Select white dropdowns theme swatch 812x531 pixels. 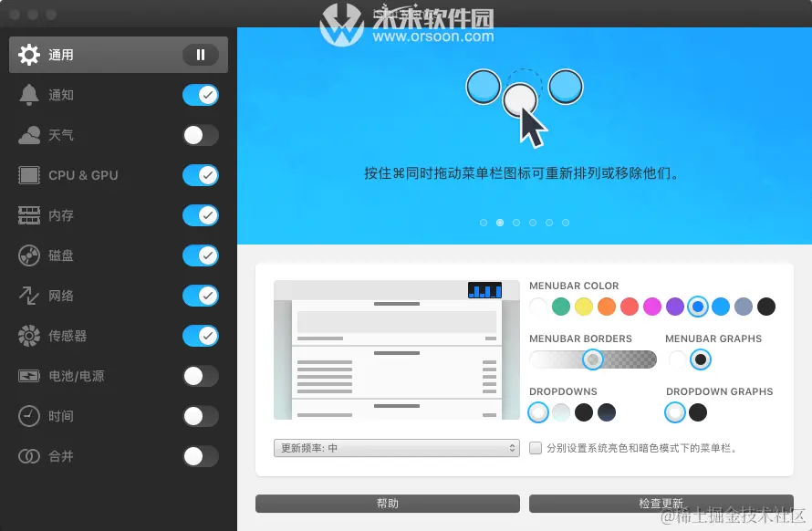(x=538, y=412)
